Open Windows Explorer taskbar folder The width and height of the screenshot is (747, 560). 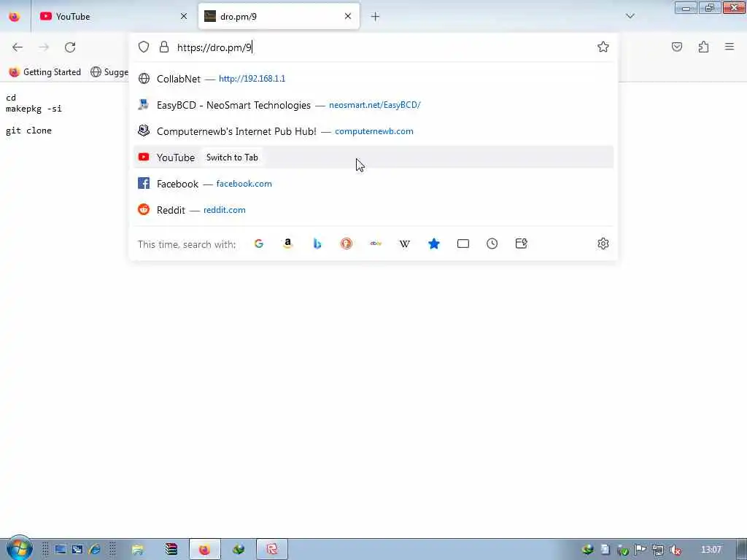tap(138, 550)
